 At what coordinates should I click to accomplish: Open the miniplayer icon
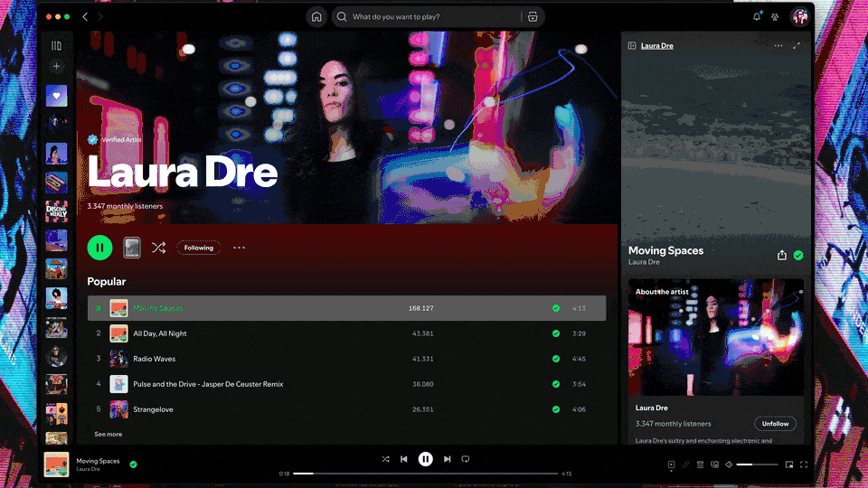789,465
